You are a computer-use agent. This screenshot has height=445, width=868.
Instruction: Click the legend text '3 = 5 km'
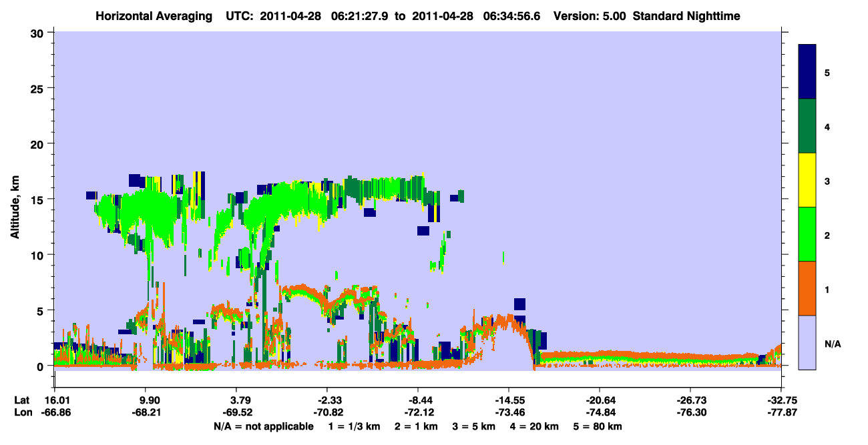click(474, 426)
